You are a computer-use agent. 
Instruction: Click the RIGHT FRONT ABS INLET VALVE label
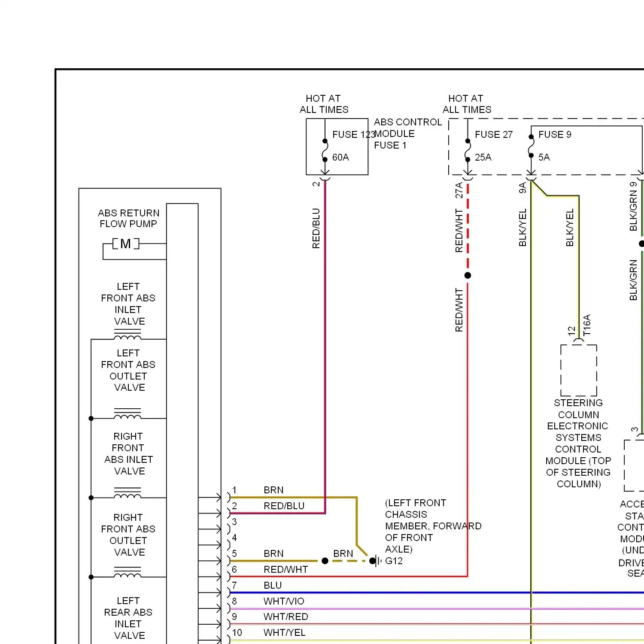point(128,453)
